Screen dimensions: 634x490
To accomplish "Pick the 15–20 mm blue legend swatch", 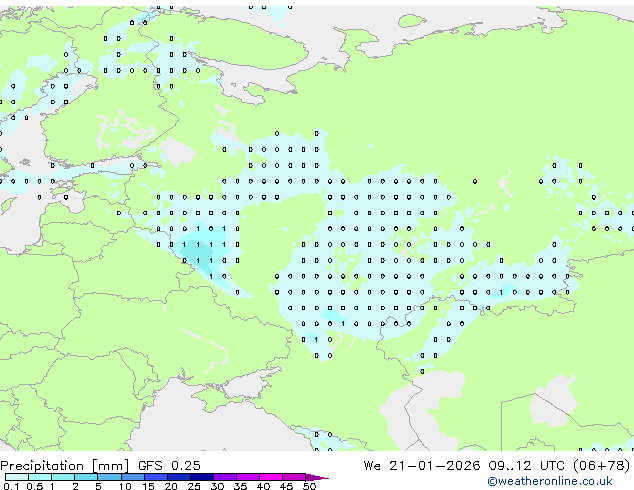I will pos(156,477).
